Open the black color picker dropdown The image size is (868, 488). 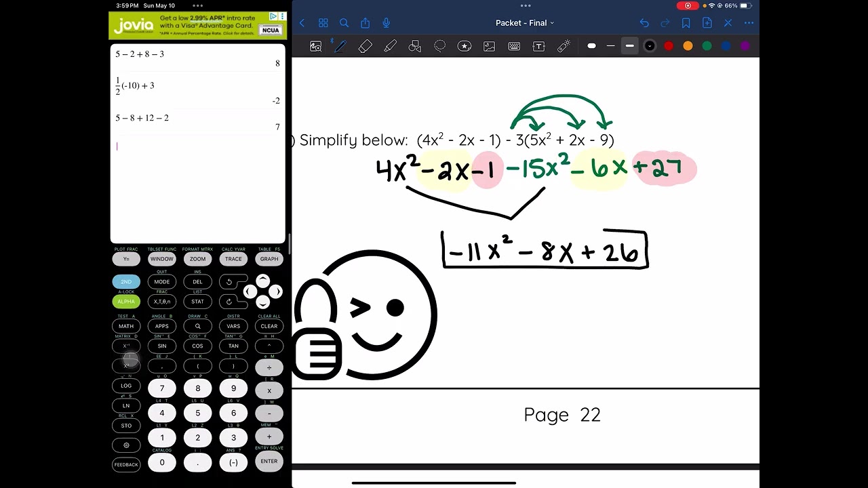650,46
